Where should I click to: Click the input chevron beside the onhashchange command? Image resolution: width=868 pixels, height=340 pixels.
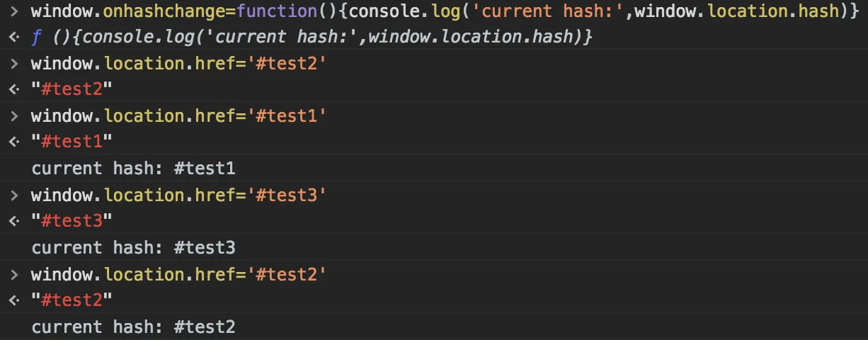[13, 11]
